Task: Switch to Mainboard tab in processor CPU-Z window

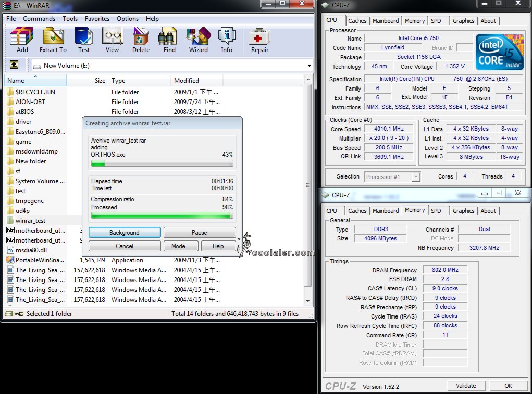Action: (386, 21)
